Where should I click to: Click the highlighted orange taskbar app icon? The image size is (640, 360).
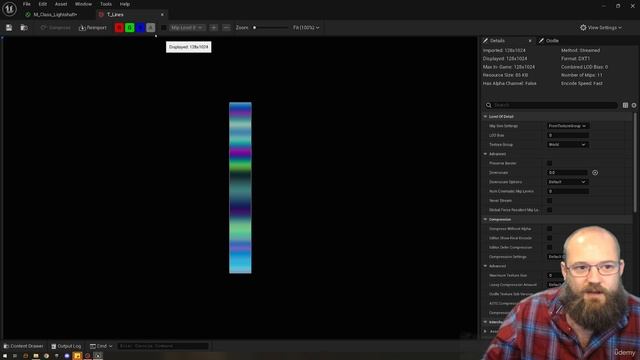(x=77, y=356)
